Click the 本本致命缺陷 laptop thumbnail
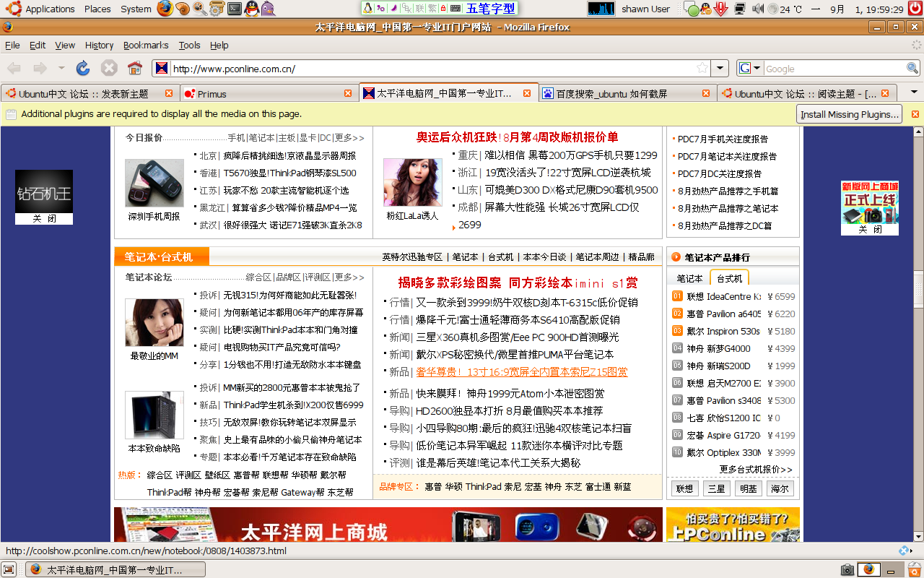Viewport: 924px width, 578px height. (154, 415)
